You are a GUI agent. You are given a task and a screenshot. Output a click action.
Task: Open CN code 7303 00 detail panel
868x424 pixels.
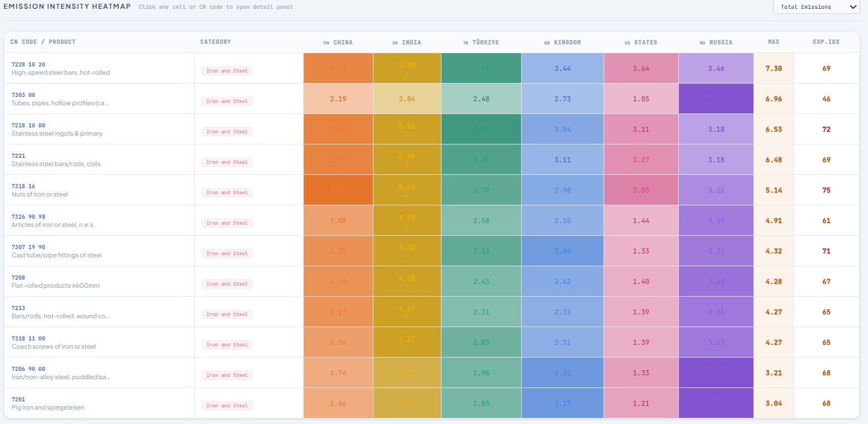(x=23, y=95)
